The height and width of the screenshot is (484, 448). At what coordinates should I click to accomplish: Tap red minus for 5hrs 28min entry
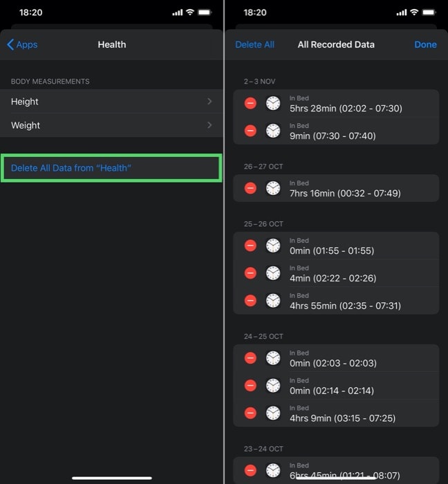[250, 103]
